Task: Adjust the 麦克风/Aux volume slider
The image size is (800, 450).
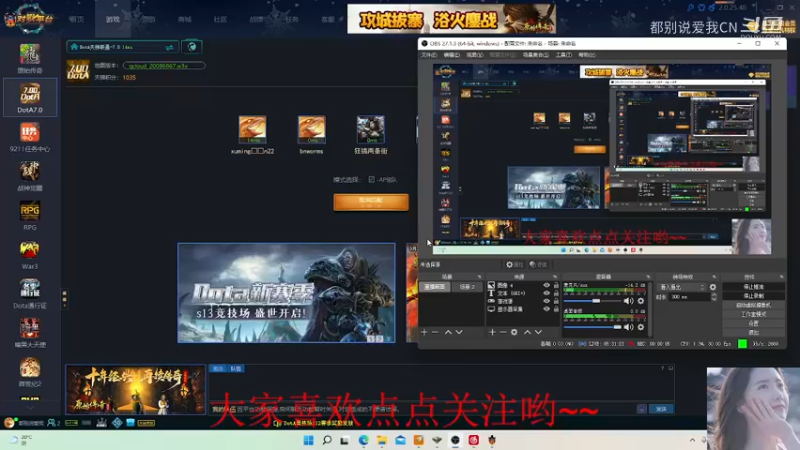Action: coord(592,301)
